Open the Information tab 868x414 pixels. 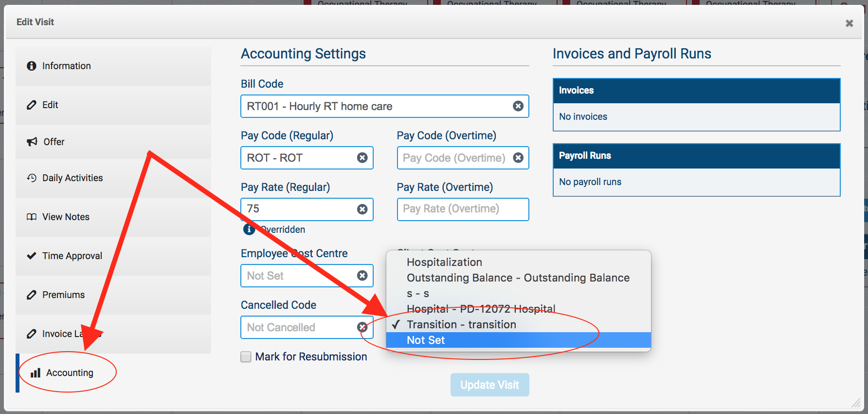66,66
